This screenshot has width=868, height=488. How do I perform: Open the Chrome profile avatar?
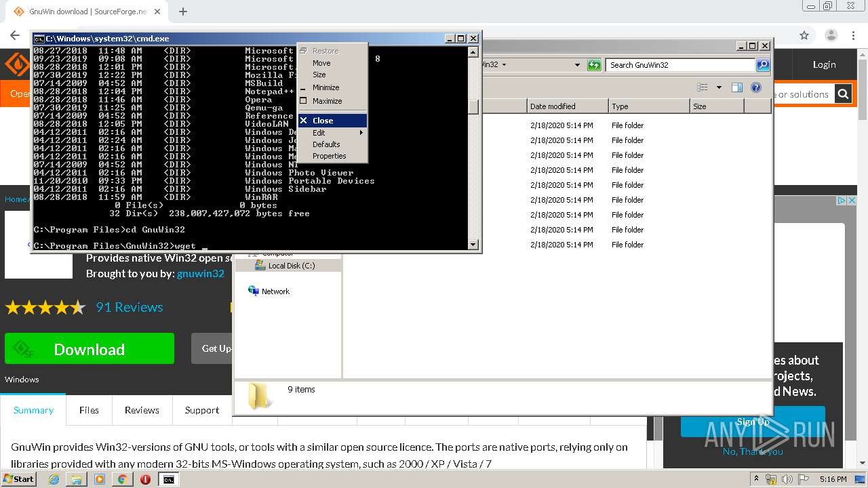pyautogui.click(x=831, y=35)
